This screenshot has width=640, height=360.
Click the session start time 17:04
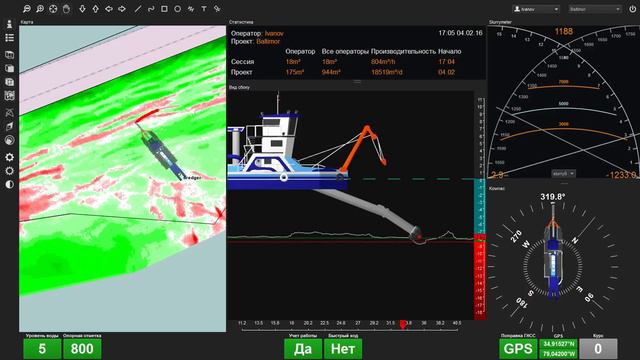[x=446, y=62]
